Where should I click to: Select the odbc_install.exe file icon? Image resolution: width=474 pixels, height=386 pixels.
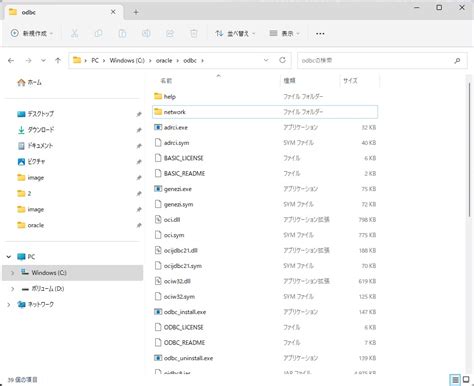tap(158, 312)
